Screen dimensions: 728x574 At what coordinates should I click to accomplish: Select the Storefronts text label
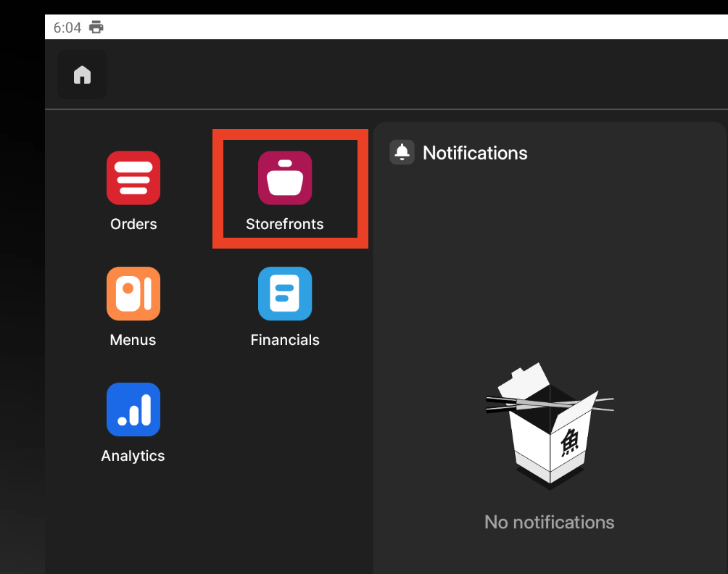pyautogui.click(x=285, y=224)
